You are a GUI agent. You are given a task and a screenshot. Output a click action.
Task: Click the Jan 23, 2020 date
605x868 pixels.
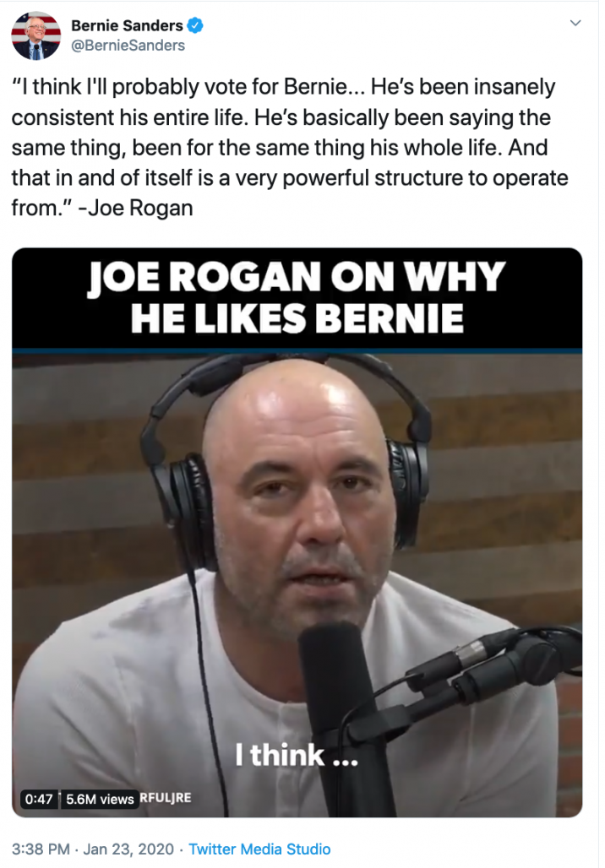click(128, 849)
